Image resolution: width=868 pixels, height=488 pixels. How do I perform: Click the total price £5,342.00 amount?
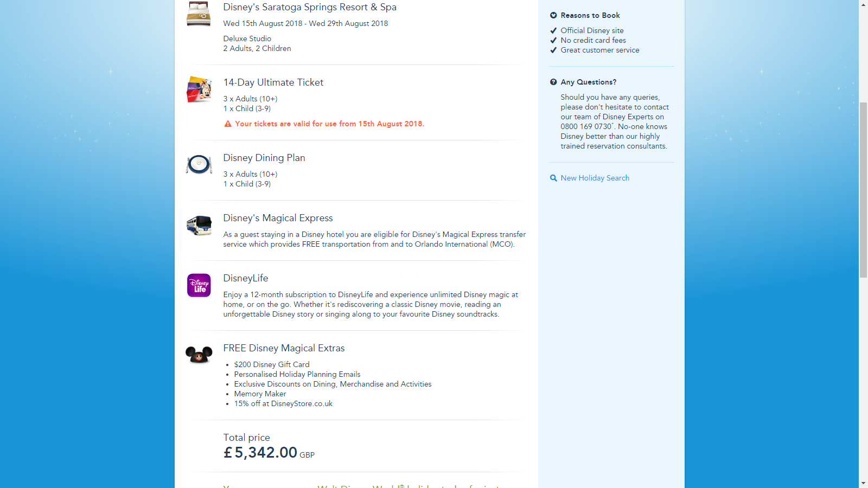point(261,453)
